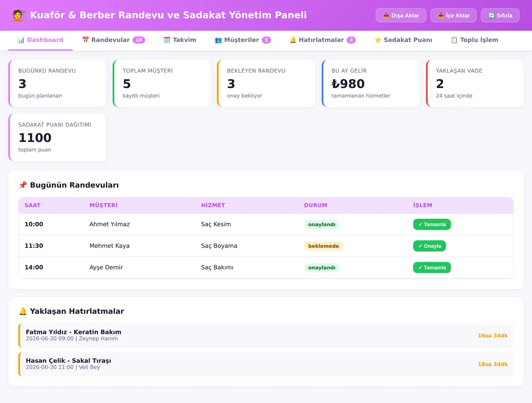532x403 pixels.
Task: Click the beklemede status badge
Action: point(324,246)
